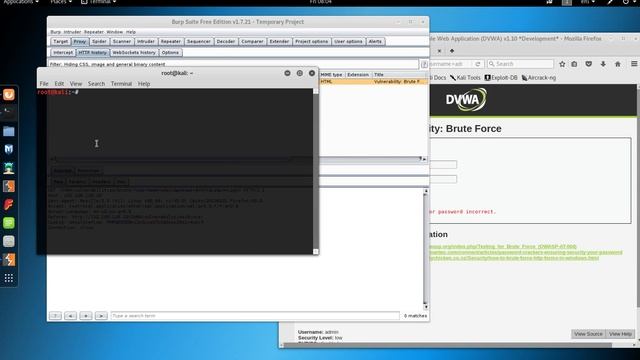Click the DVWA logo
Screen dimensions: 640x360
466,100
